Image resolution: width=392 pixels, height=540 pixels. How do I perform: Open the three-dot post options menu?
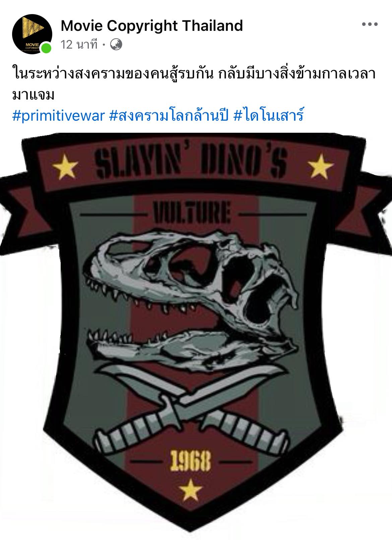pos(370,24)
